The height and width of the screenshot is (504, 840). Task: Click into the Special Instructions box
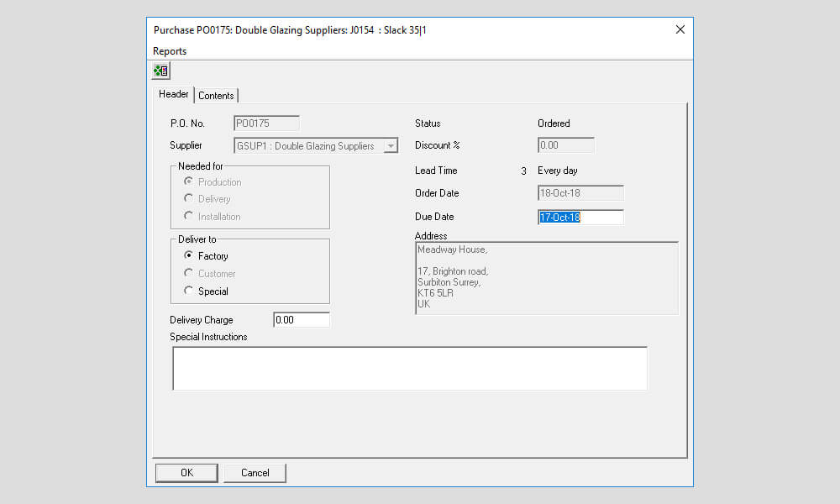410,369
